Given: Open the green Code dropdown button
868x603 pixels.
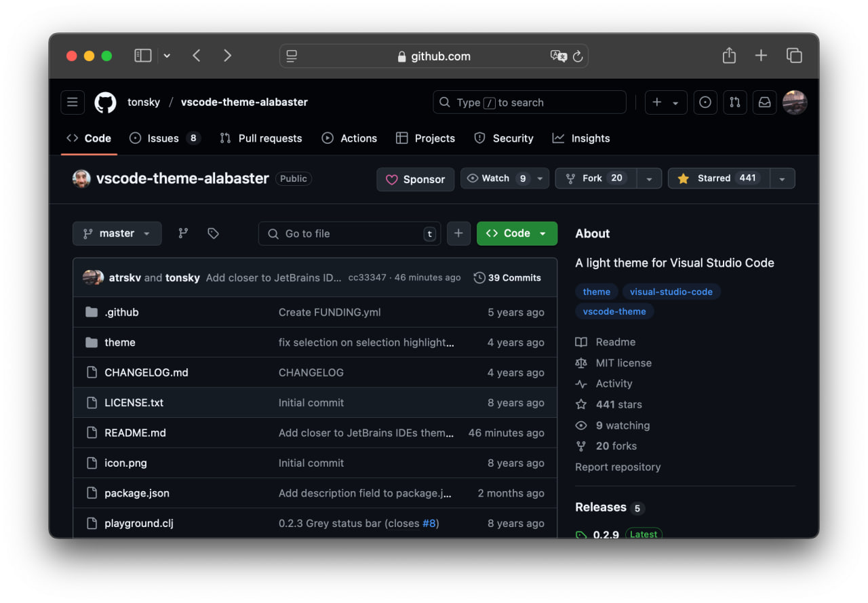Looking at the screenshot, I should click(517, 233).
